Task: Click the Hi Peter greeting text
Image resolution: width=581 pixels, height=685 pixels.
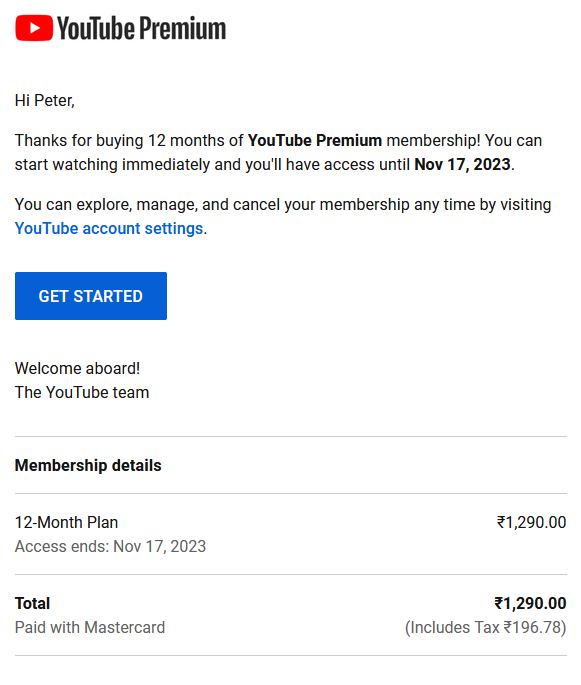Action: coord(45,100)
